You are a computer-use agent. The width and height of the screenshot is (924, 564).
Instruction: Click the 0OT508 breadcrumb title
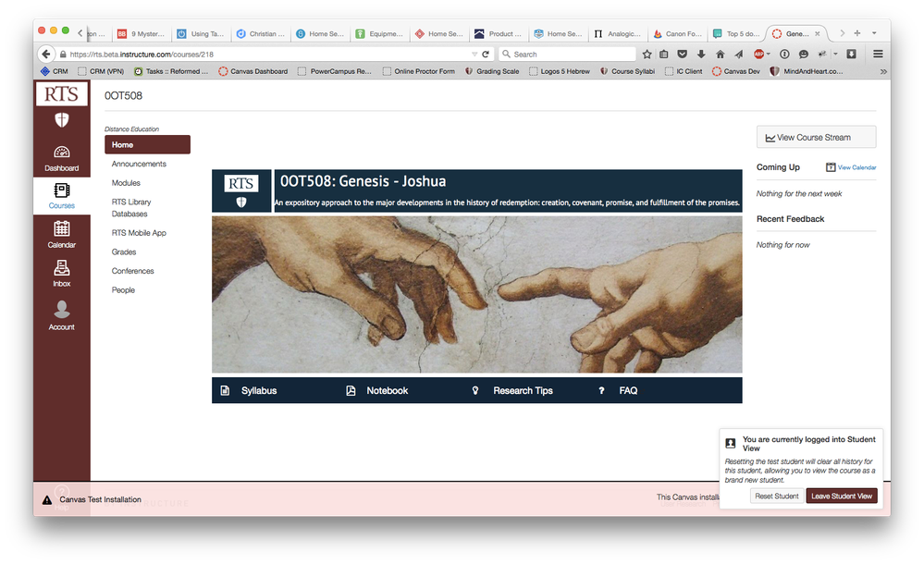[x=123, y=95]
